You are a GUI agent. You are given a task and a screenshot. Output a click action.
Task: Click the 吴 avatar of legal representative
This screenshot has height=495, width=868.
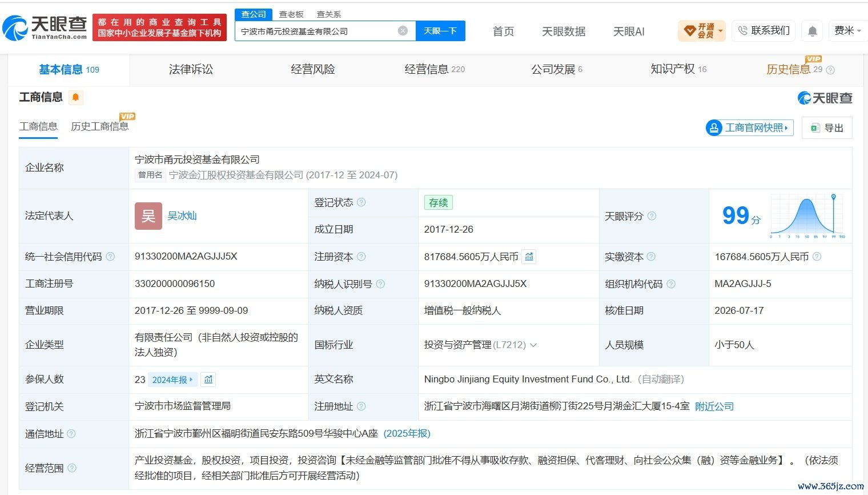point(148,216)
